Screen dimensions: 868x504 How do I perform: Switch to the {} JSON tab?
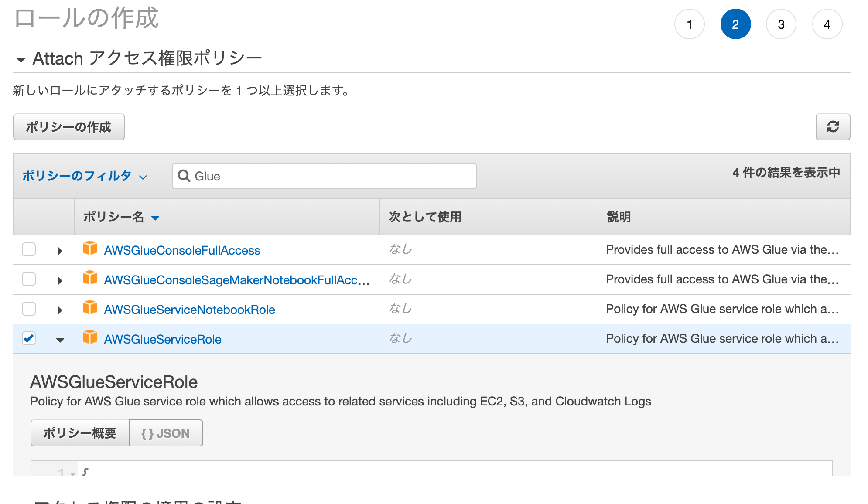[166, 433]
